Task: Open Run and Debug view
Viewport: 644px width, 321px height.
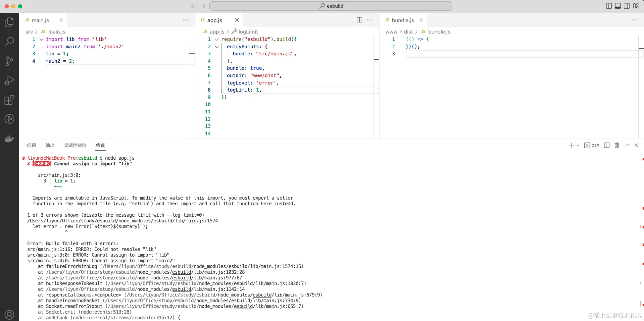Action: pos(9,81)
